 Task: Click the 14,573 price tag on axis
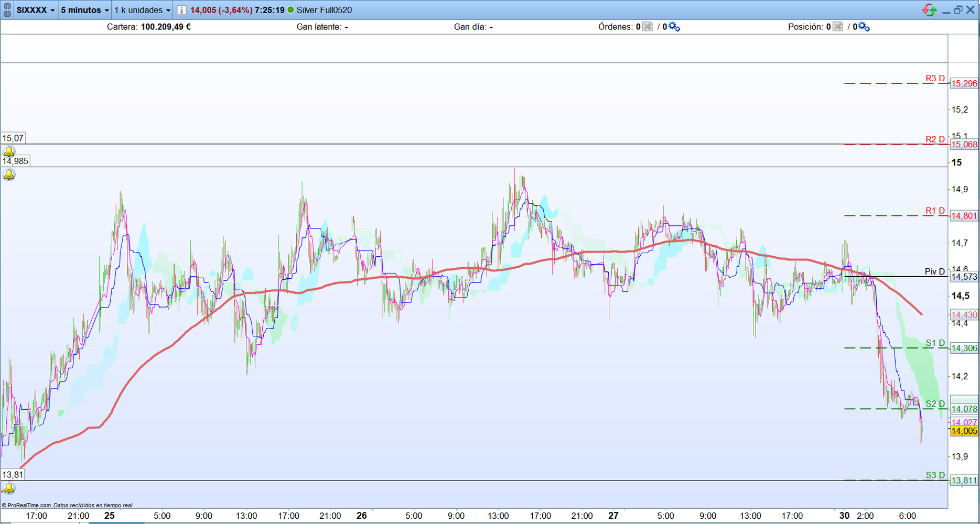pos(964,277)
